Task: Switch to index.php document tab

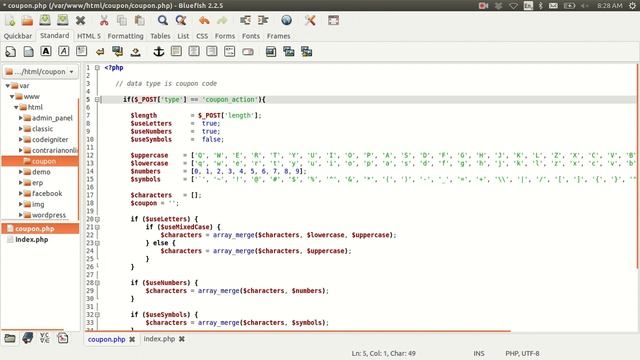Action: [x=159, y=339]
